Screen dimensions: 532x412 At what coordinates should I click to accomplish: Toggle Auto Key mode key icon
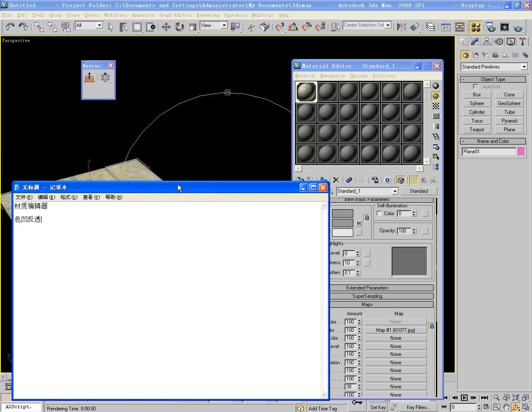pos(357,402)
